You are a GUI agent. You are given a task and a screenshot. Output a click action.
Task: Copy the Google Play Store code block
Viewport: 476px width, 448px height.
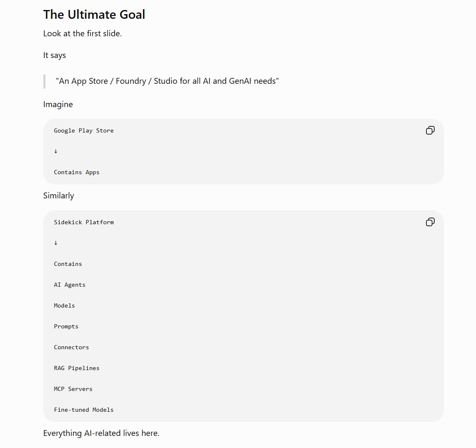[430, 130]
